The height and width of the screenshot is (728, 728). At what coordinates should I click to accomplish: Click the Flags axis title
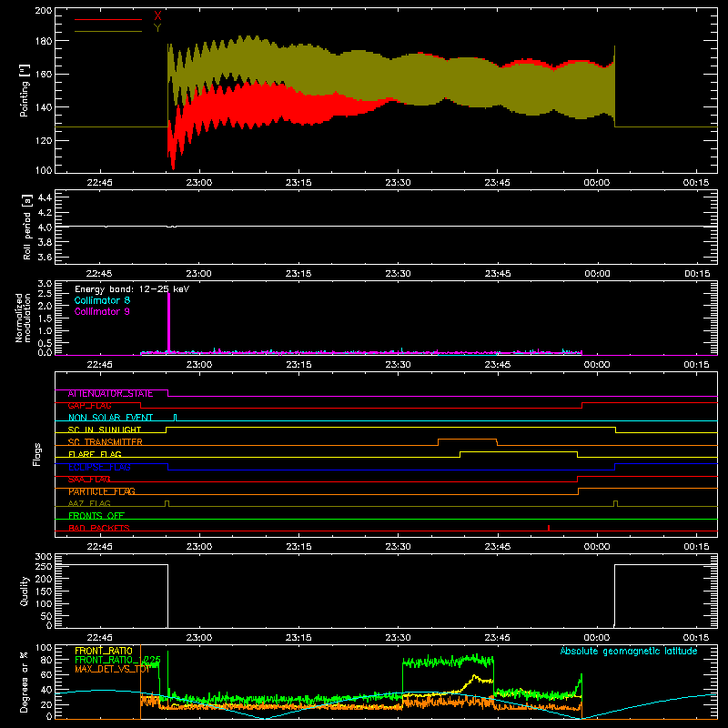point(37,454)
